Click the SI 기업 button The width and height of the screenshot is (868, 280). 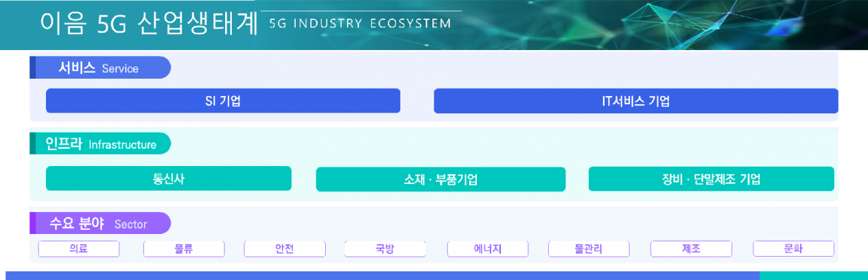pyautogui.click(x=222, y=101)
